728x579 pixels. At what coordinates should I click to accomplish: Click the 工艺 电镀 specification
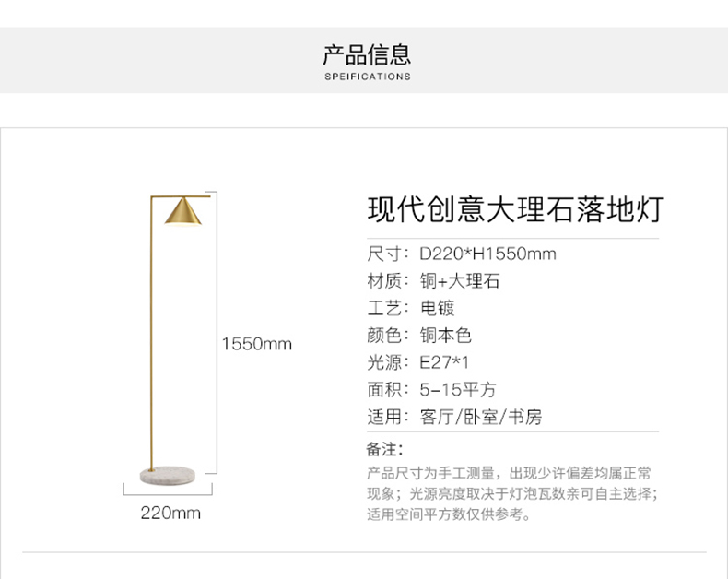(411, 308)
